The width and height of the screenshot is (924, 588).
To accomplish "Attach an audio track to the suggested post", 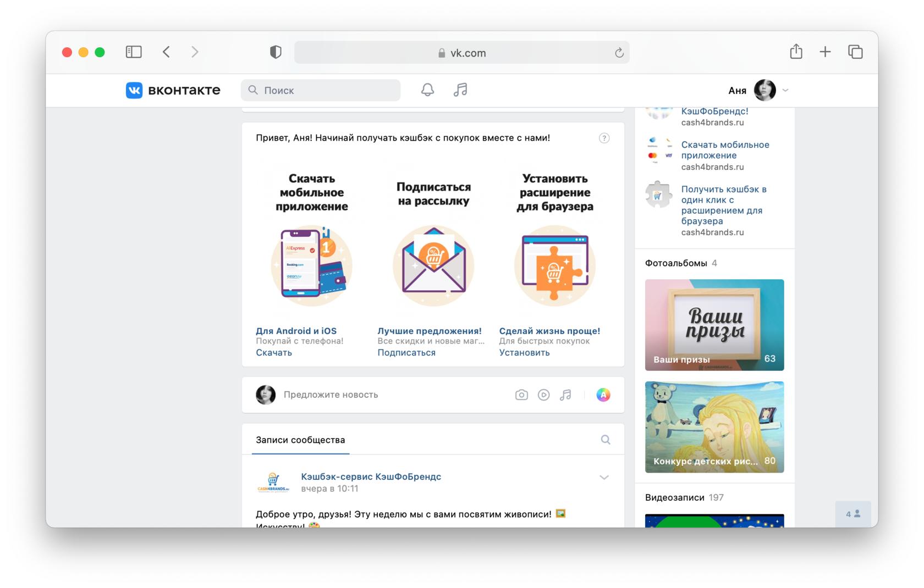I will point(565,395).
